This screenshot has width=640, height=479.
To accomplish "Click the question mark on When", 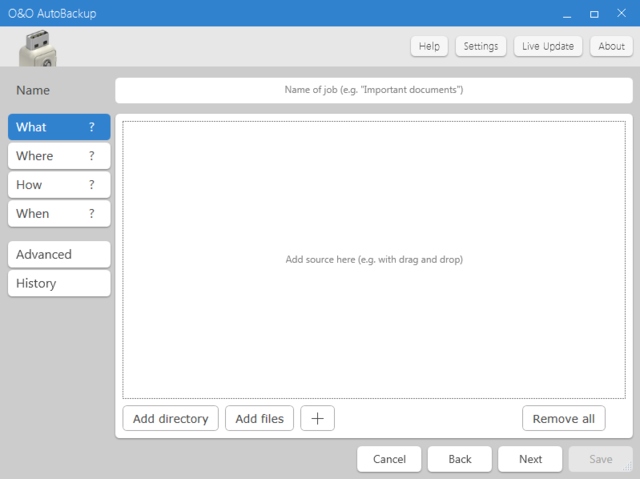I will (x=92, y=214).
